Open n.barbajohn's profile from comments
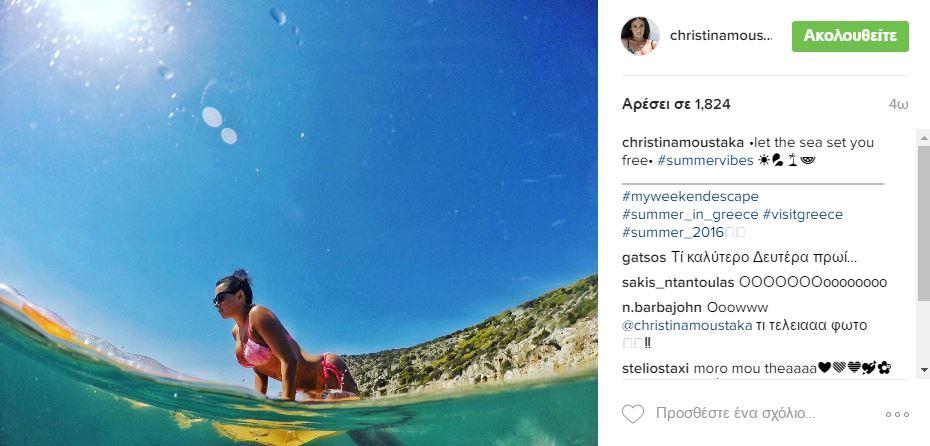The width and height of the screenshot is (930, 446). coord(661,307)
